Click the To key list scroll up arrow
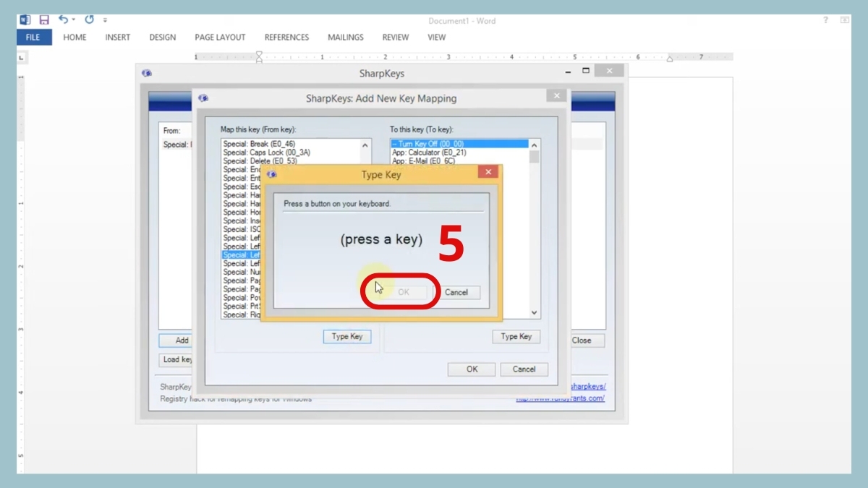 (535, 145)
